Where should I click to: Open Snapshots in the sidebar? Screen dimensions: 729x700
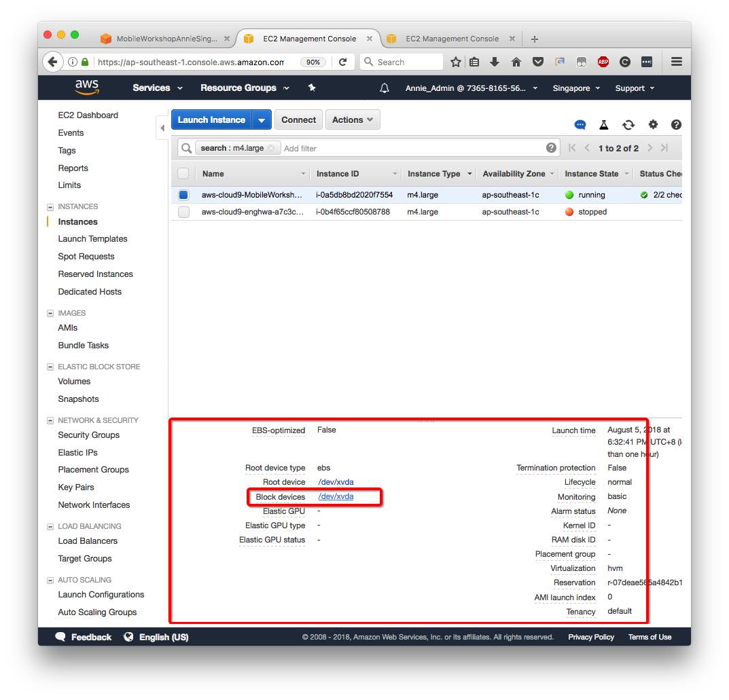(x=78, y=399)
